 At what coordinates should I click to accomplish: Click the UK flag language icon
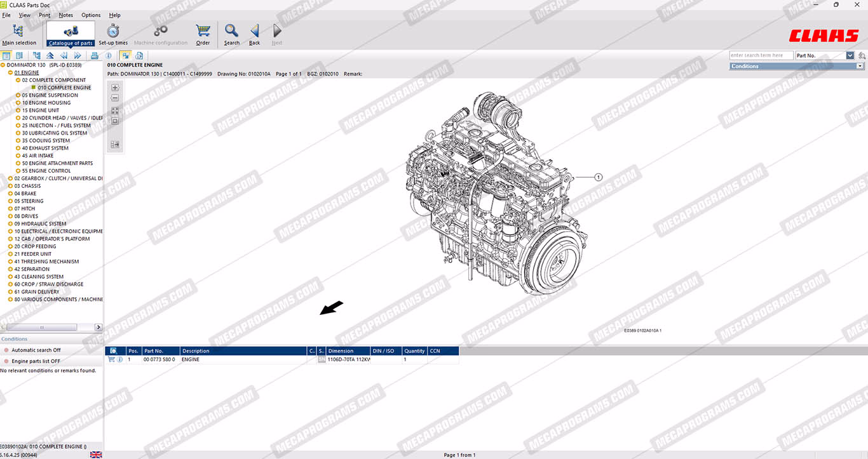(x=96, y=455)
